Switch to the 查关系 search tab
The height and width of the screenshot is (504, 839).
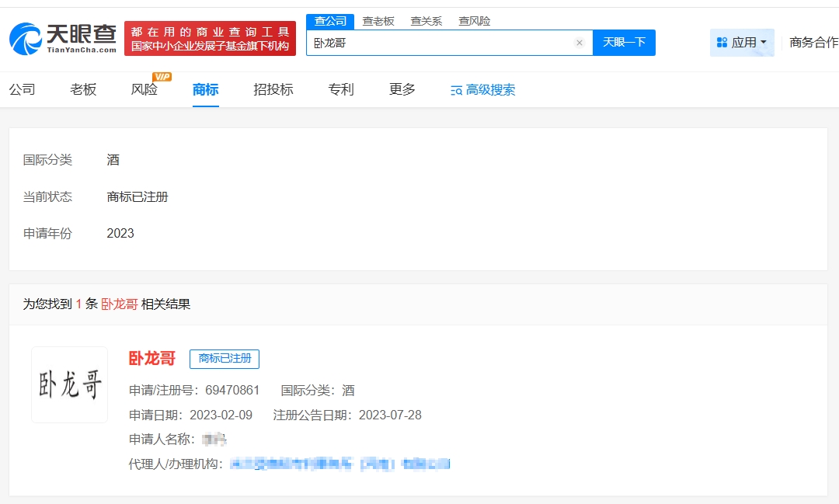(426, 21)
